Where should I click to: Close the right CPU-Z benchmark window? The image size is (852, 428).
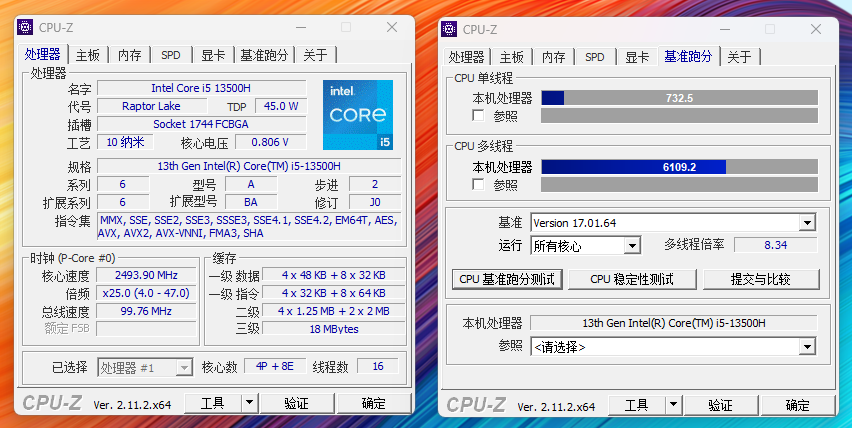pos(816,29)
